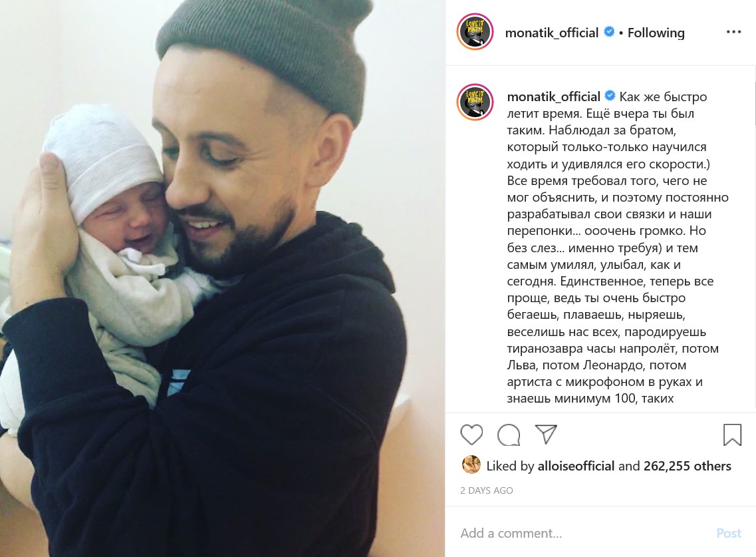This screenshot has width=756, height=557.
Task: Like the post with heart icon
Action: pos(471,435)
